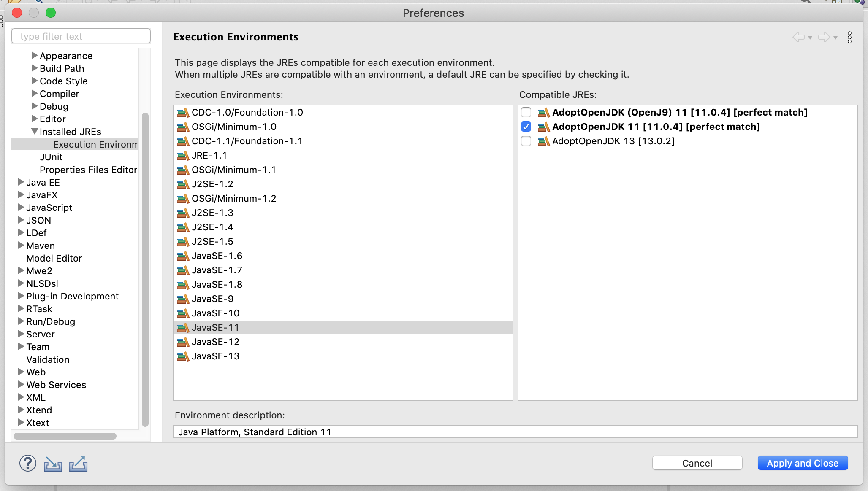Click the JavaSE-1.8 environment library icon
868x491 pixels.
click(183, 285)
